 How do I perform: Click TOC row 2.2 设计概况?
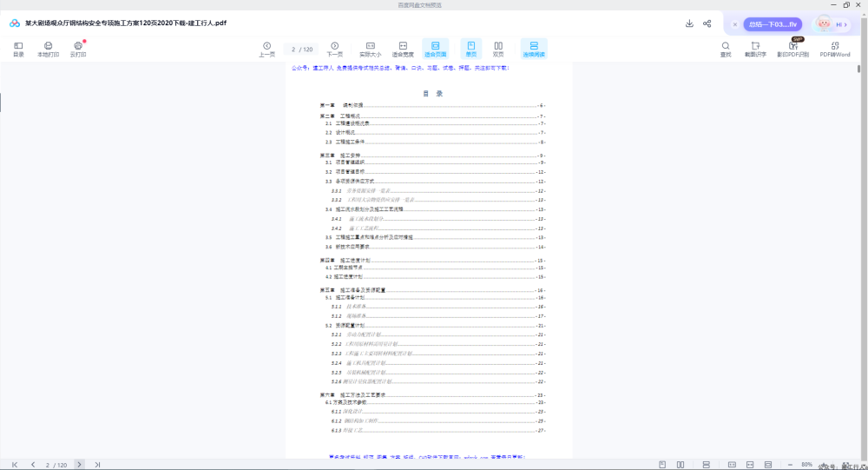point(435,133)
